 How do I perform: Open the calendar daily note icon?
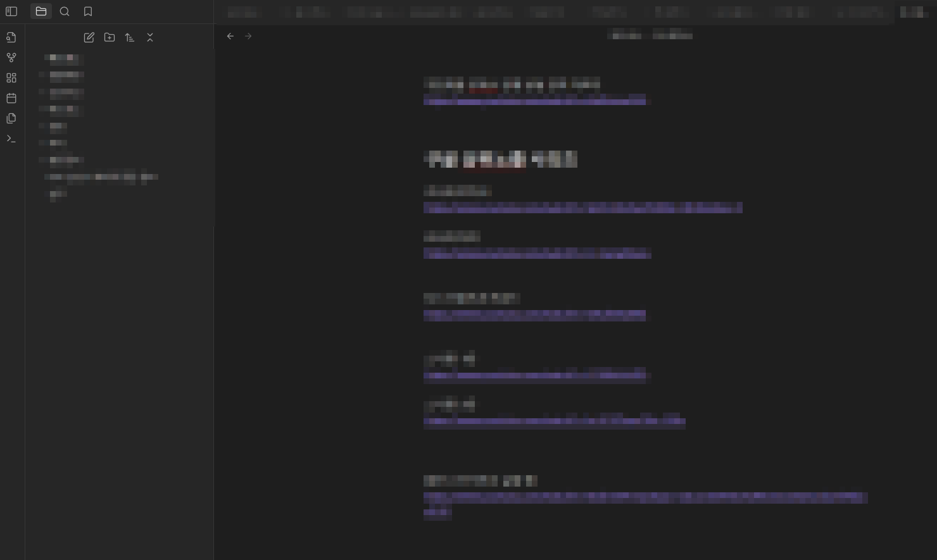tap(11, 98)
